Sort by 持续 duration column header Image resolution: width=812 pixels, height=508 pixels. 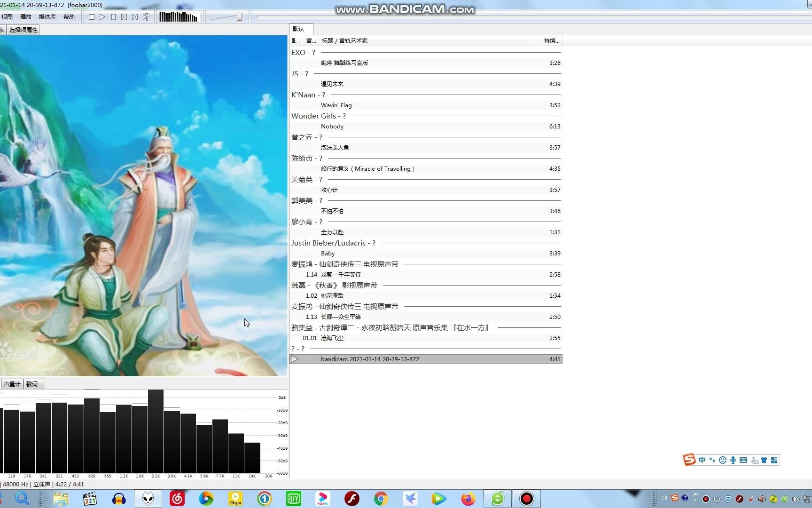point(551,41)
